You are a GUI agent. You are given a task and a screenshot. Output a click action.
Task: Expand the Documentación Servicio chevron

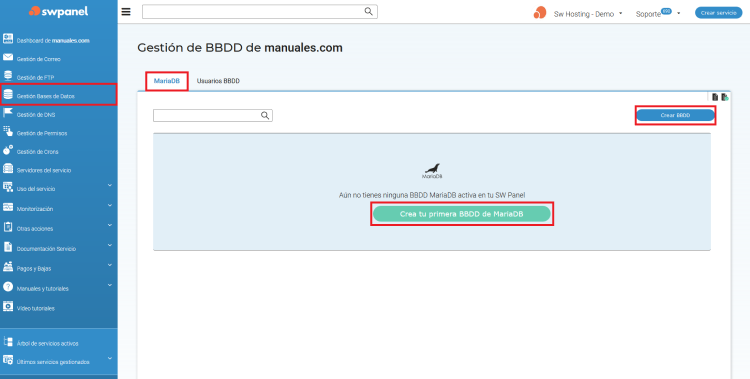(x=110, y=245)
